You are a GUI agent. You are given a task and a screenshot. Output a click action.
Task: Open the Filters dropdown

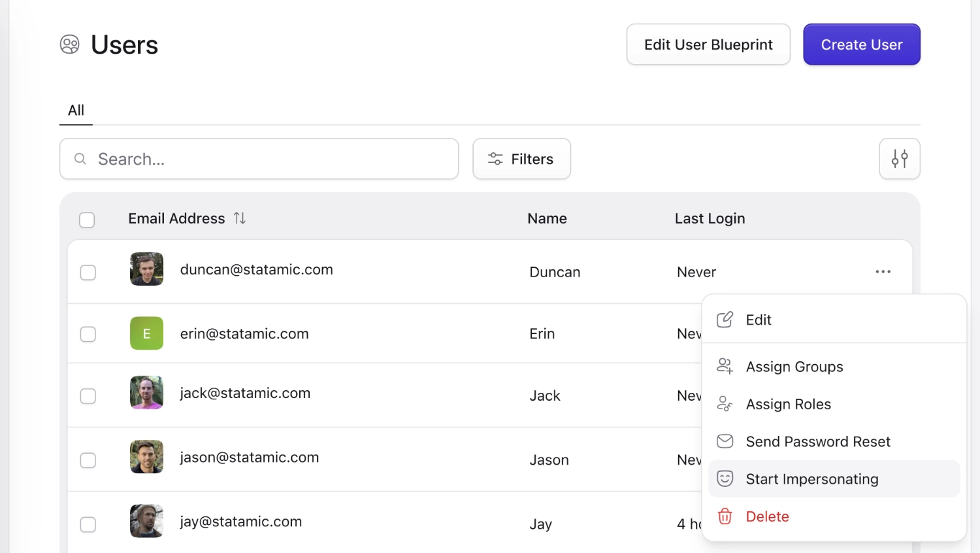point(521,159)
